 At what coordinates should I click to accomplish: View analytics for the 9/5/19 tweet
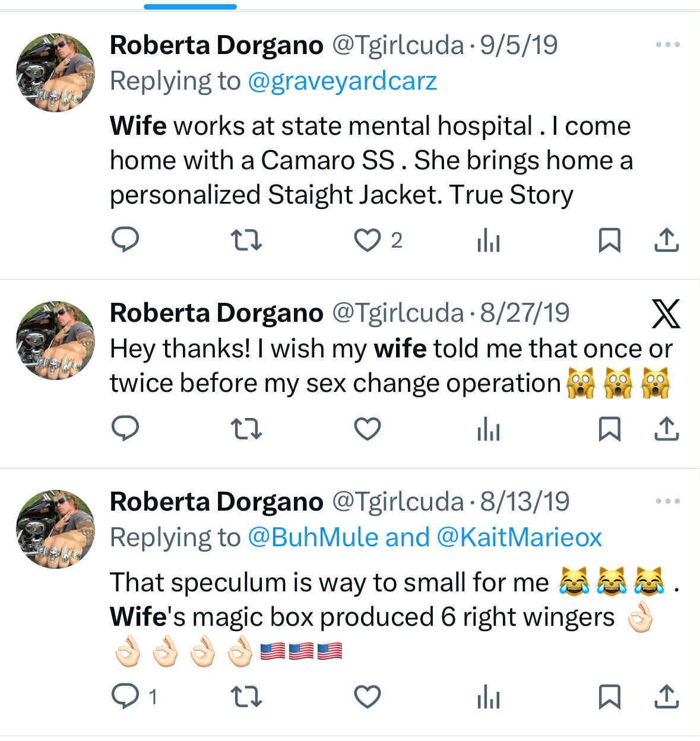488,240
